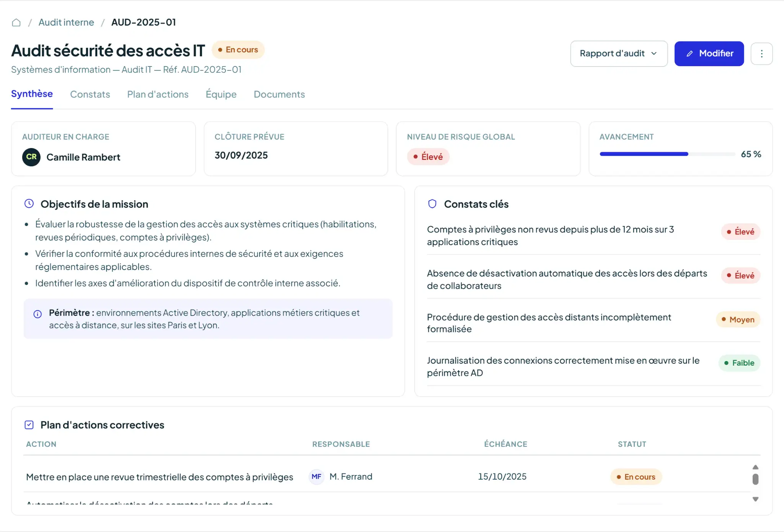Click the Faible risk badge
The width and height of the screenshot is (784, 532).
tap(739, 363)
